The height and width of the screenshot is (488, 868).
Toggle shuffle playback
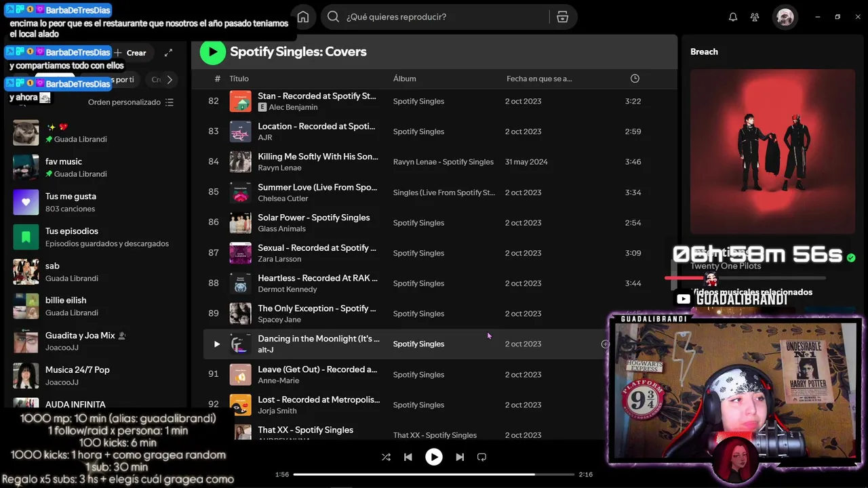tap(386, 457)
